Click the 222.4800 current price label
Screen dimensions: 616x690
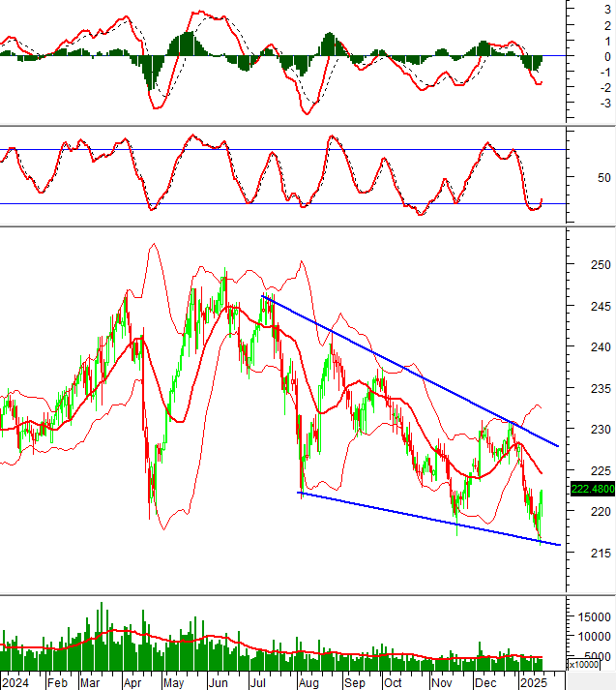(x=592, y=489)
